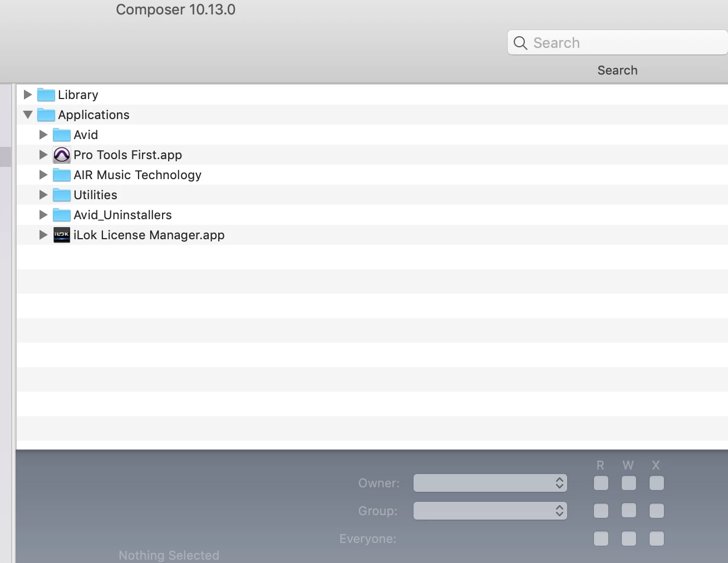
Task: Expand the AIR Music Technology folder
Action: click(43, 175)
